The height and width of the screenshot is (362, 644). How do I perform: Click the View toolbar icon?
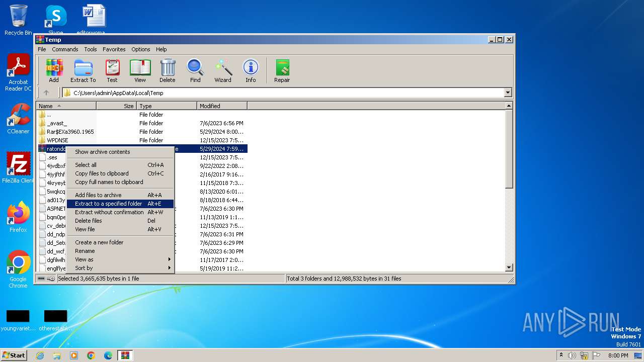coord(140,71)
